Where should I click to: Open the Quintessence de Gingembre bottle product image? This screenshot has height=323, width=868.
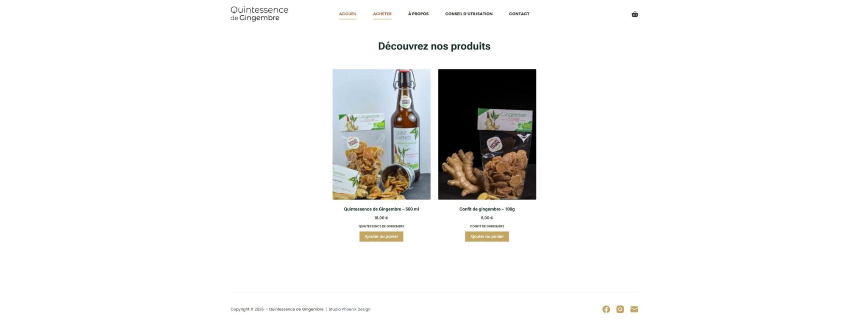[381, 134]
